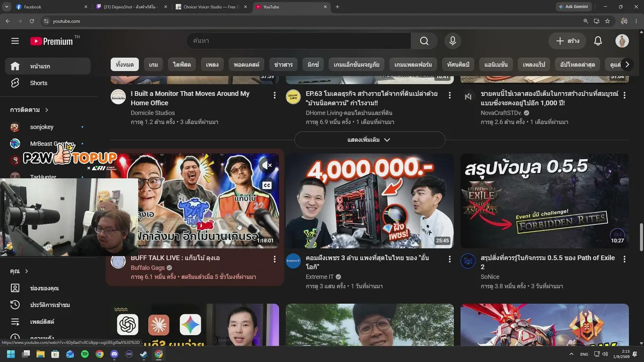Screen dimensions: 644x362
Task: Click the search magnifier button
Action: 424,41
